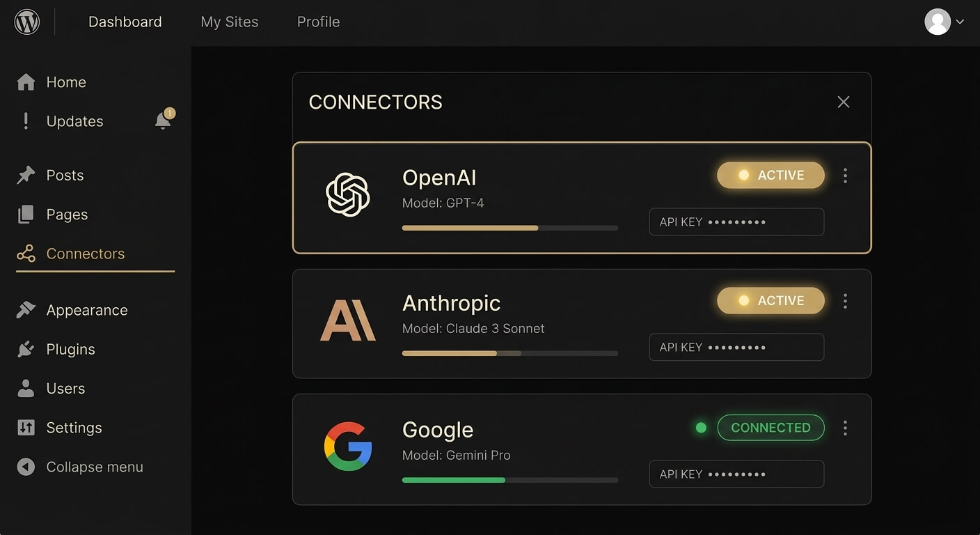980x535 pixels.
Task: Open the Connectors sidebar item
Action: pos(85,254)
